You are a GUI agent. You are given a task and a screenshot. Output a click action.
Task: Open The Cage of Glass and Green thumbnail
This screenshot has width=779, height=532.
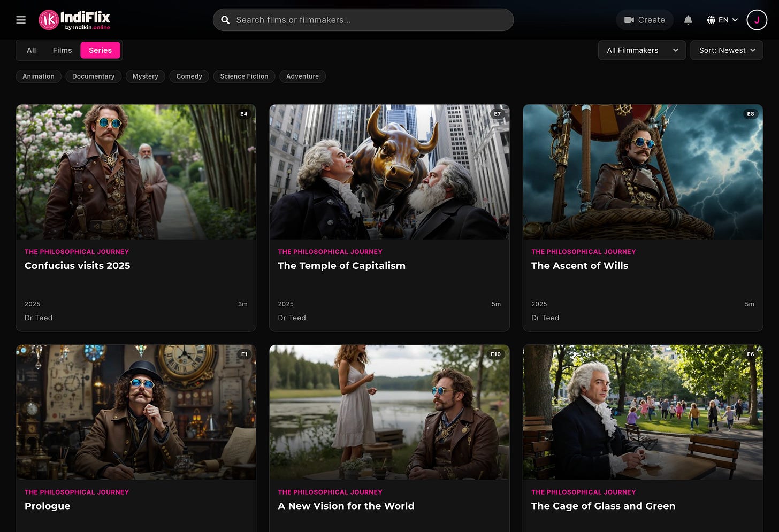[x=643, y=412]
